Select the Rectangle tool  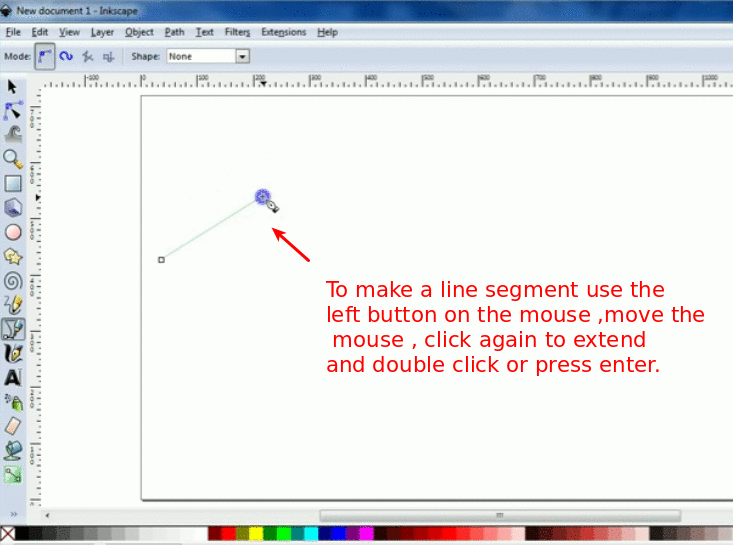point(13,184)
